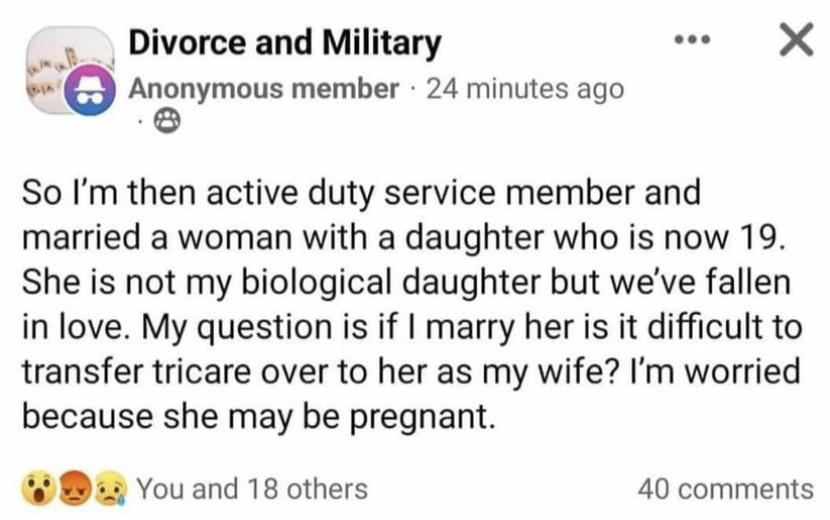
Task: Open the three-dot post options menu
Action: point(692,40)
